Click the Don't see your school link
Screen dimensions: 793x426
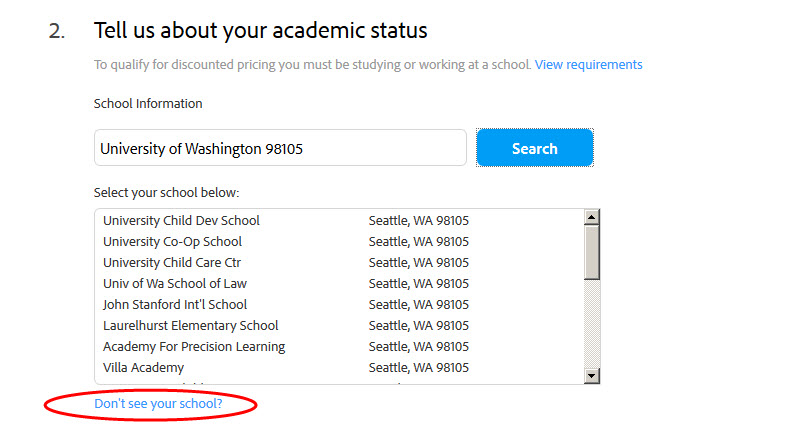158,404
